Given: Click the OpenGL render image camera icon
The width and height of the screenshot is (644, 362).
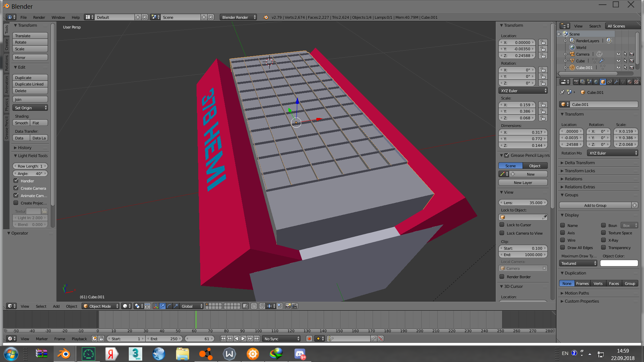Looking at the screenshot, I should click(x=288, y=306).
